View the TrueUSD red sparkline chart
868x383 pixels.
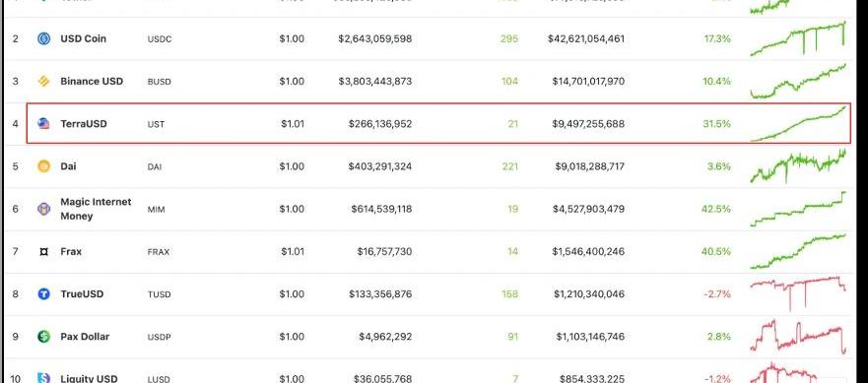798,293
